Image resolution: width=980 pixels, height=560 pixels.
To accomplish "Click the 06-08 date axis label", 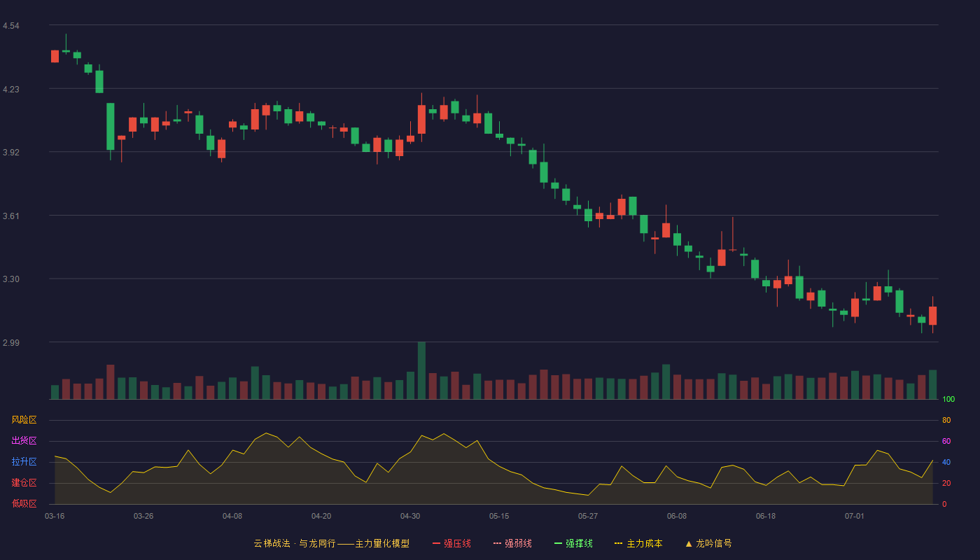I will tap(677, 516).
